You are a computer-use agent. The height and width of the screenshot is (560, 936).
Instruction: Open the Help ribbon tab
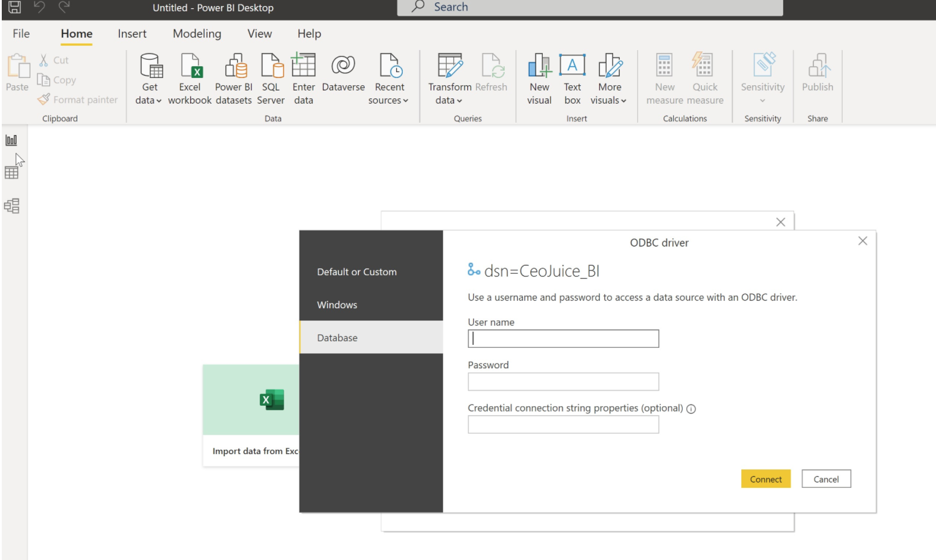pyautogui.click(x=309, y=34)
